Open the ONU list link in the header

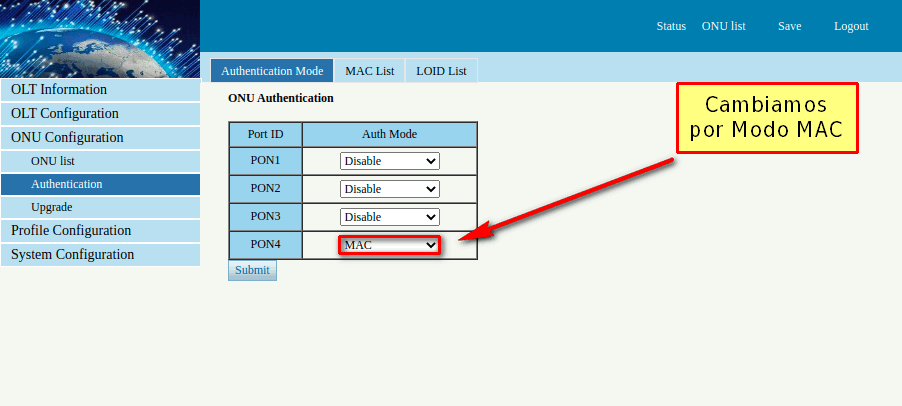[x=724, y=26]
